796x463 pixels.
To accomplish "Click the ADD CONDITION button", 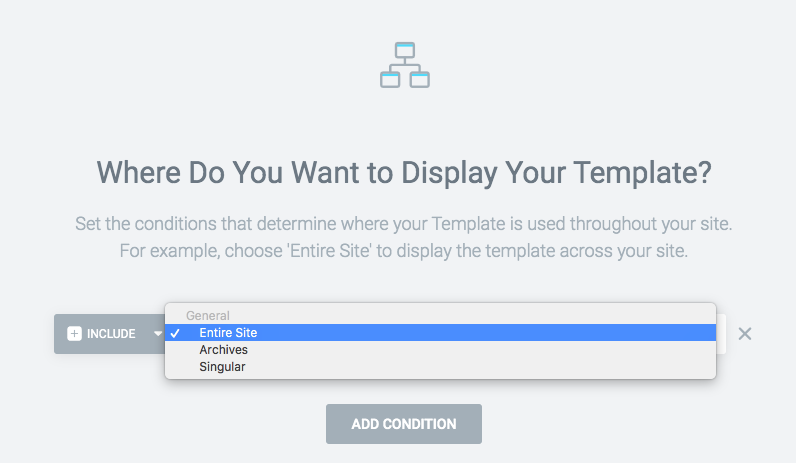I will (404, 424).
